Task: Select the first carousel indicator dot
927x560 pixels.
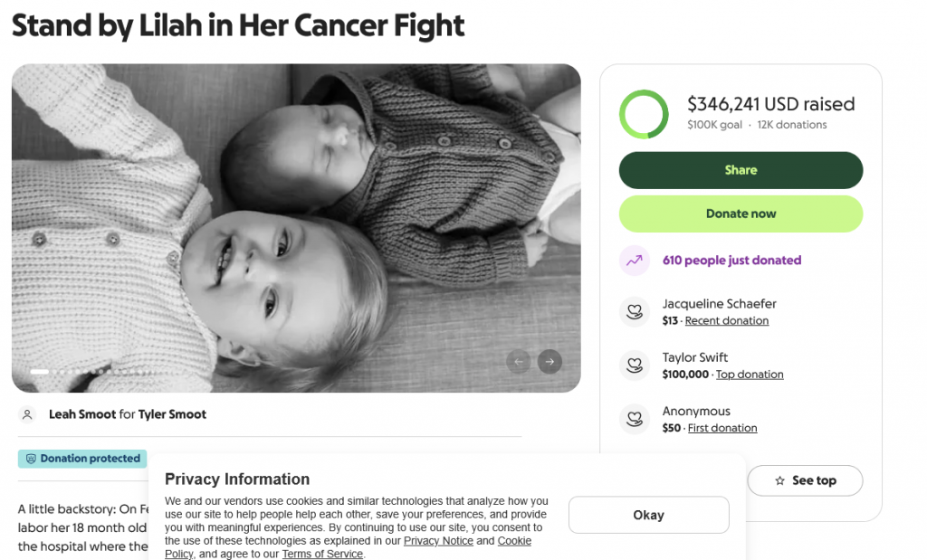Action: point(39,372)
